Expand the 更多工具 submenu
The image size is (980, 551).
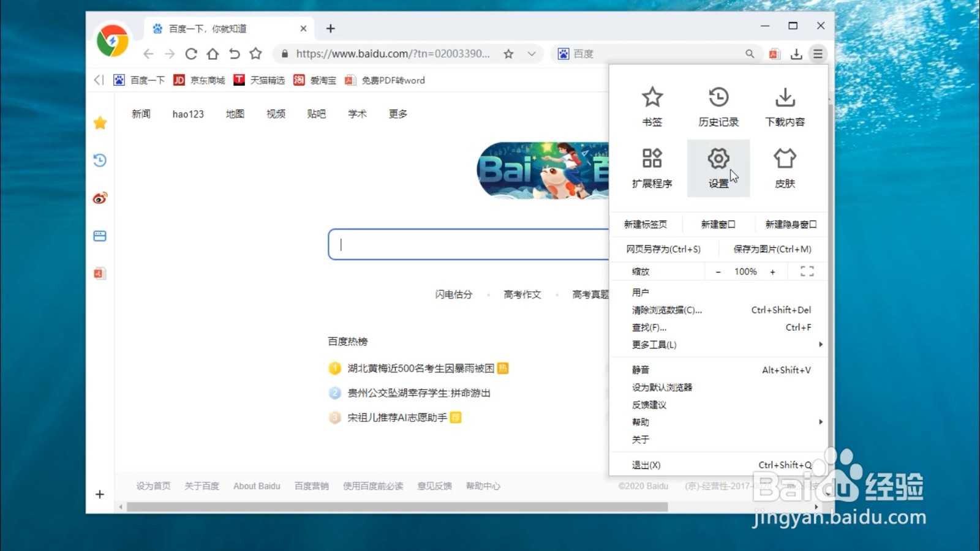[653, 344]
